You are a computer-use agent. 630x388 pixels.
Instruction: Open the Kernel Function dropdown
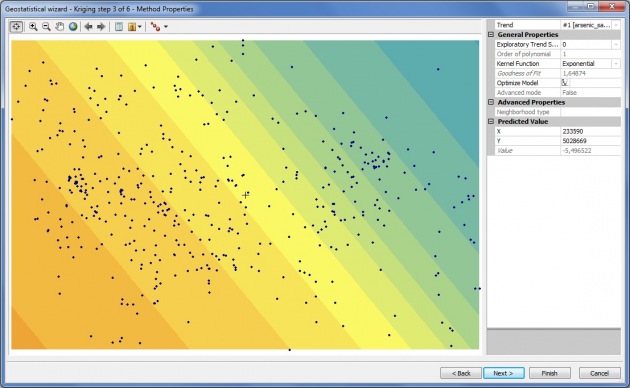click(x=616, y=63)
